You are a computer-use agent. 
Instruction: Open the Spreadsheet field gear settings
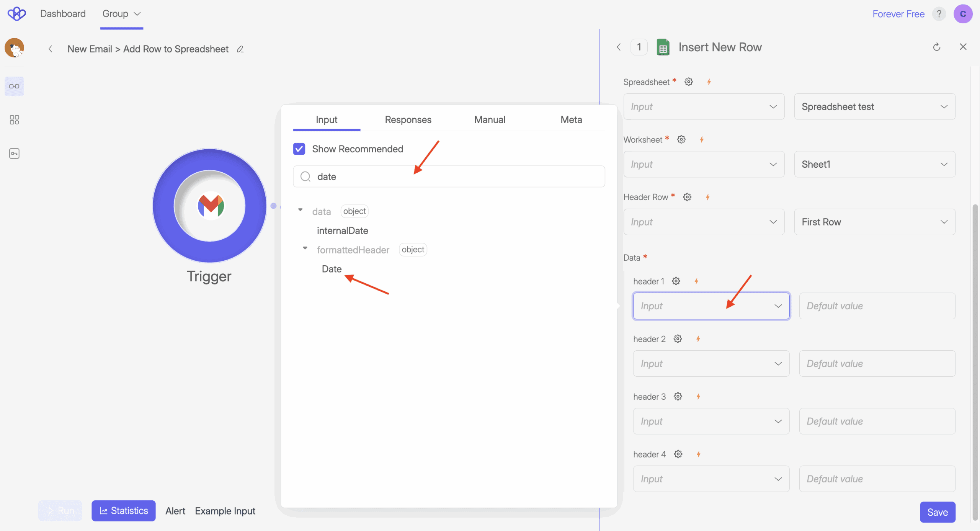tap(689, 82)
